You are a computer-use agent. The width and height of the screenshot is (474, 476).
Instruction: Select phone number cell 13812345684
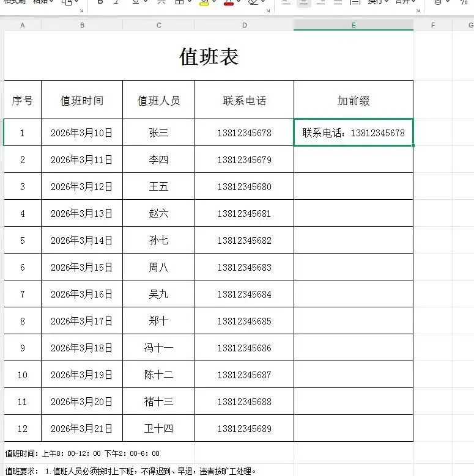pos(244,293)
